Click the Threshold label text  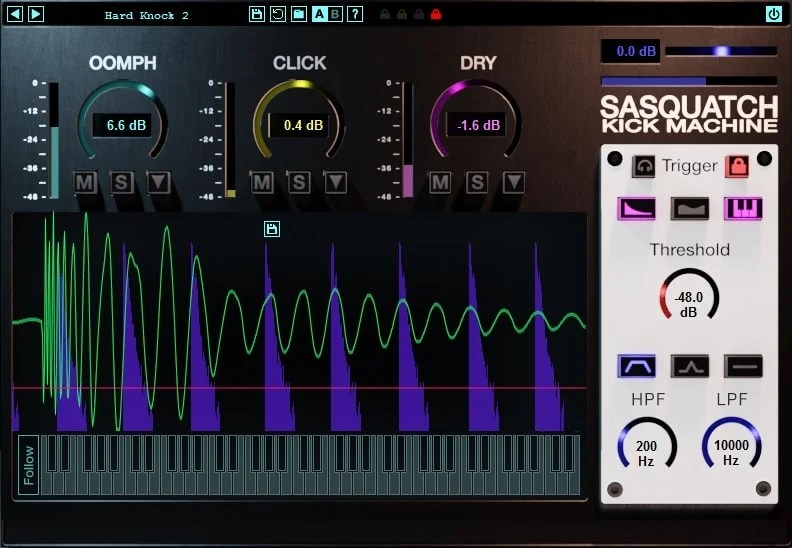tap(689, 250)
